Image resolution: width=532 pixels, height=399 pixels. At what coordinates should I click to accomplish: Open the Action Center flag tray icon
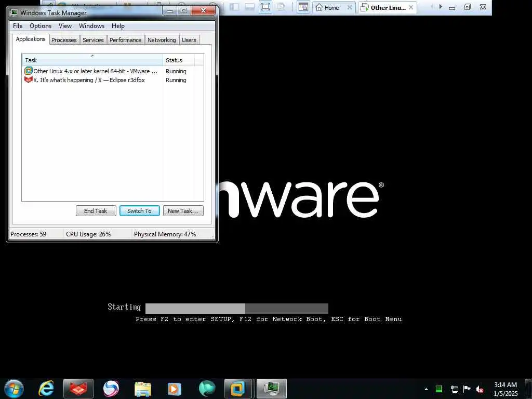tap(467, 389)
